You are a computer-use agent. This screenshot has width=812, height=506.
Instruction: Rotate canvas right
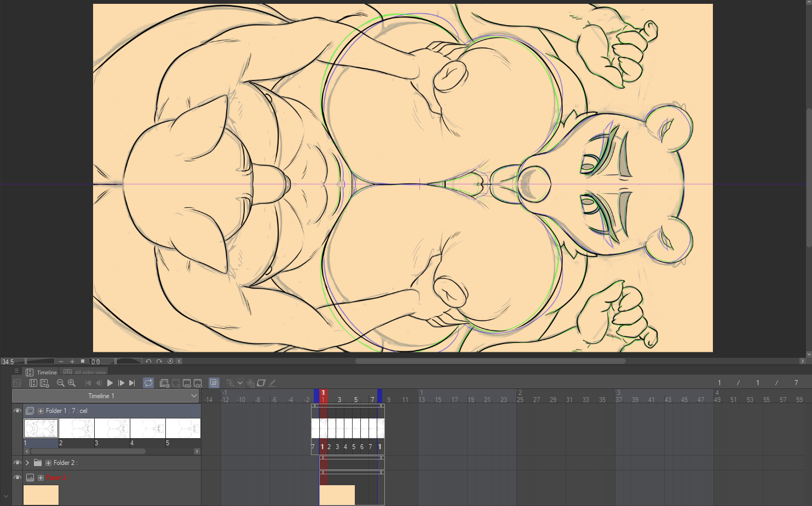(x=159, y=362)
